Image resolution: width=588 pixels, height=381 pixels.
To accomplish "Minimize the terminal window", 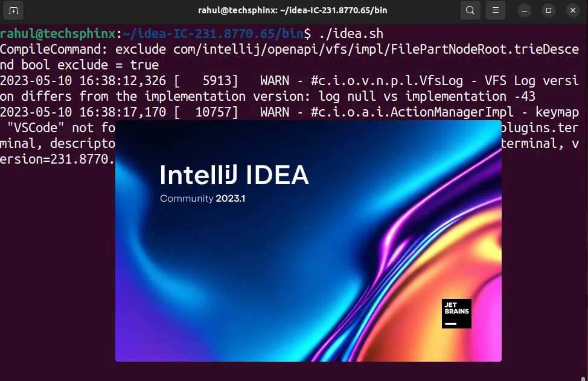I will pos(525,10).
